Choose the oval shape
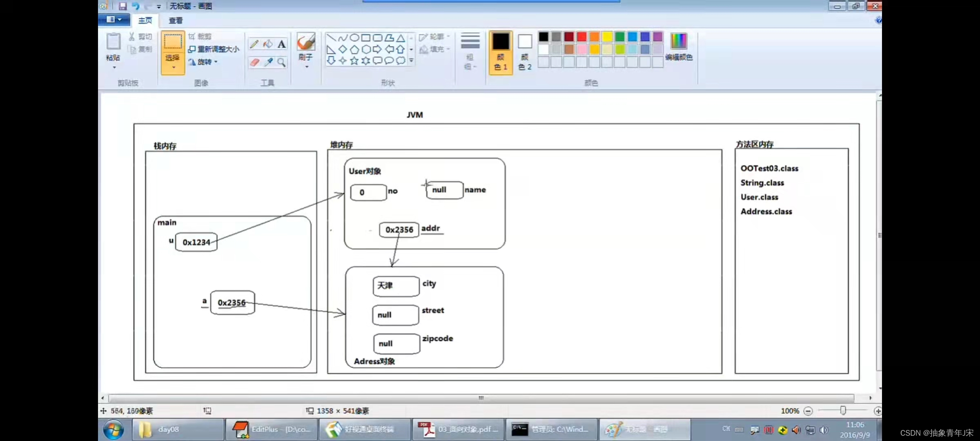Screen dimensions: 980x441 pos(354,38)
